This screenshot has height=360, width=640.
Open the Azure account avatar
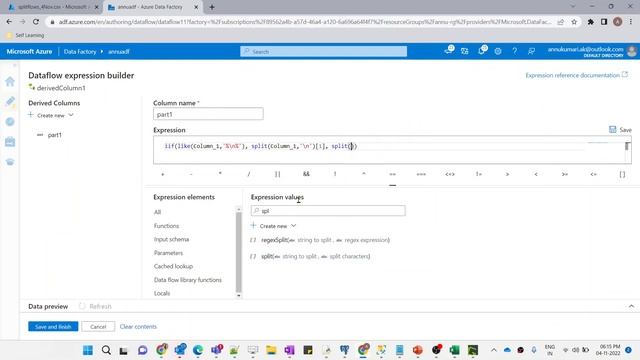[632, 51]
